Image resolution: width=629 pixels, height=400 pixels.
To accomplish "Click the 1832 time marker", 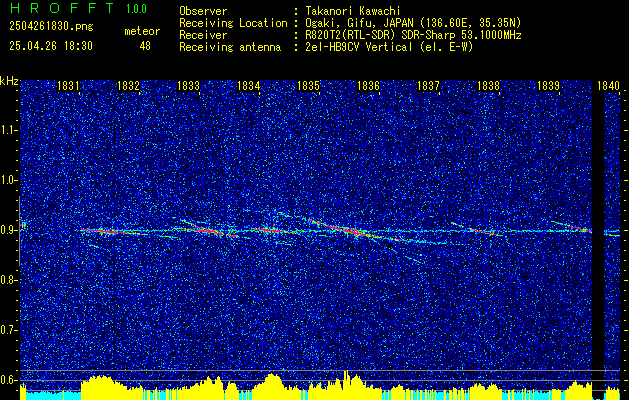I will pos(128,86).
